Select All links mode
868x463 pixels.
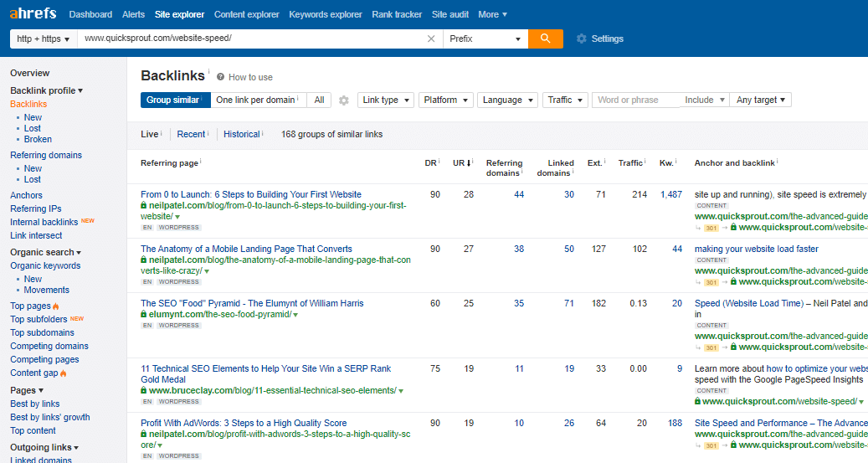point(319,100)
